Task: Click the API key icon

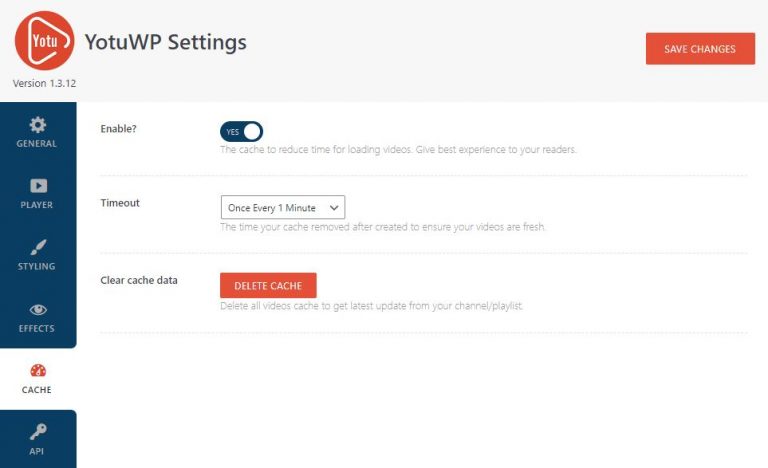Action: coord(37,432)
